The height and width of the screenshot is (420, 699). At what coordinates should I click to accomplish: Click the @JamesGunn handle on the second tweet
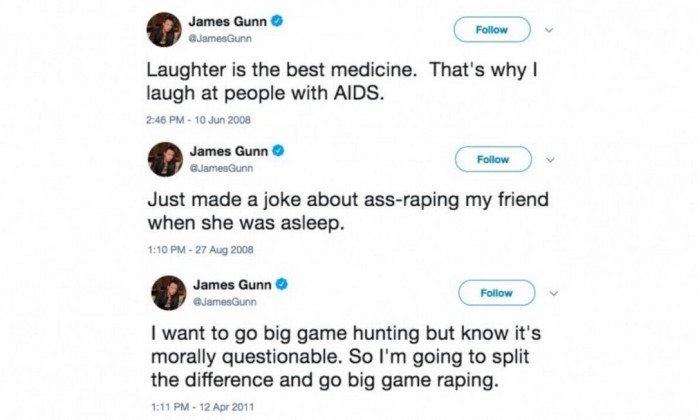[222, 168]
